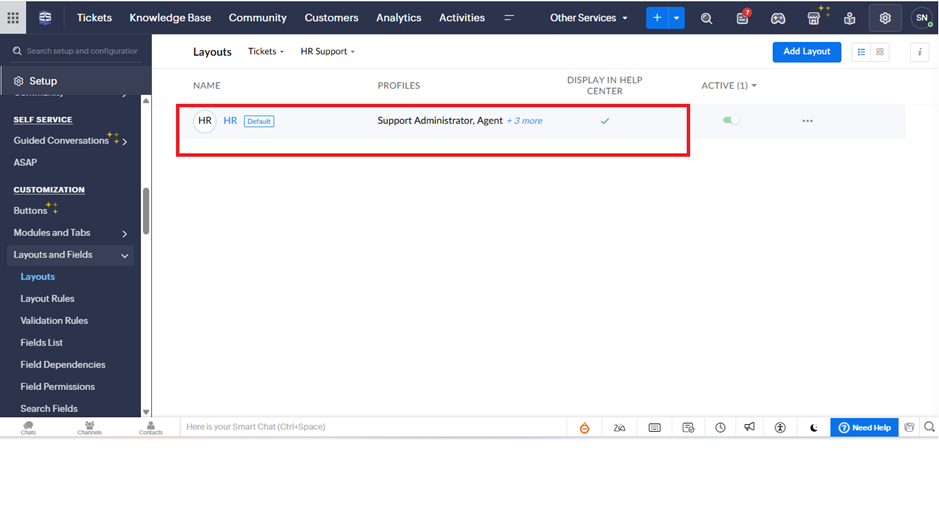939x528 pixels.
Task: Click the game controller icon
Action: [778, 18]
